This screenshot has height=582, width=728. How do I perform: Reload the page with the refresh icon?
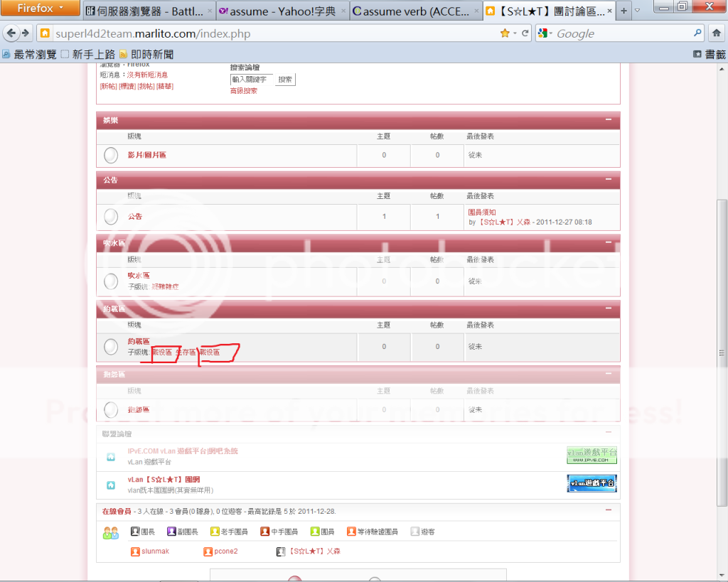click(525, 33)
